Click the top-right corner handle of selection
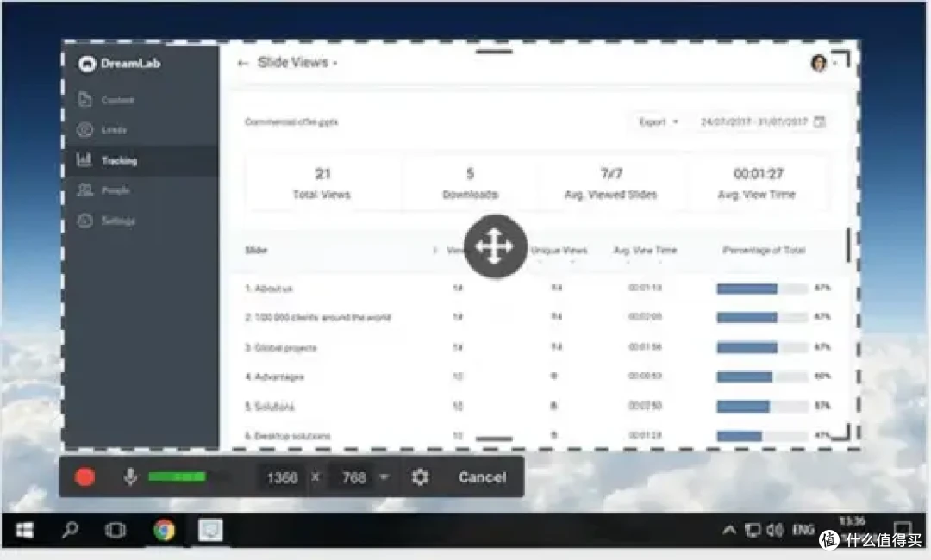 click(841, 59)
